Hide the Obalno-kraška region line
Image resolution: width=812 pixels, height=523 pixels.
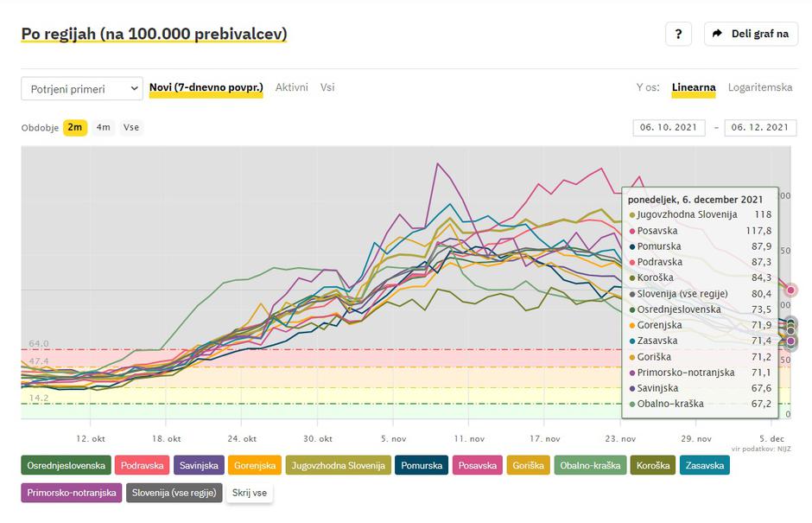pyautogui.click(x=590, y=465)
